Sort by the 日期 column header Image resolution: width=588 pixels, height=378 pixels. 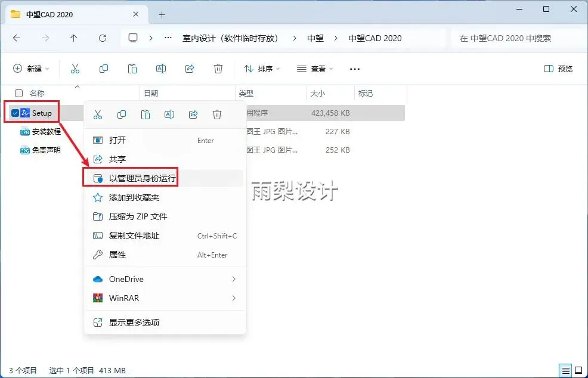click(x=151, y=93)
